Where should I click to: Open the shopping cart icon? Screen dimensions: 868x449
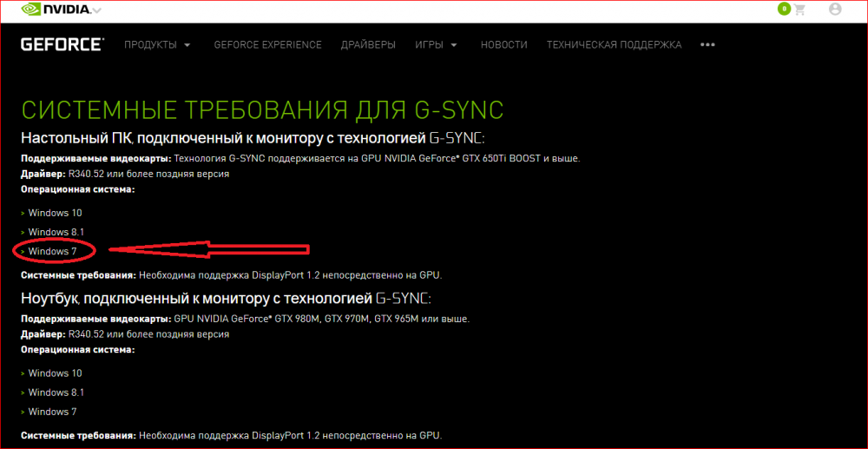pos(799,10)
